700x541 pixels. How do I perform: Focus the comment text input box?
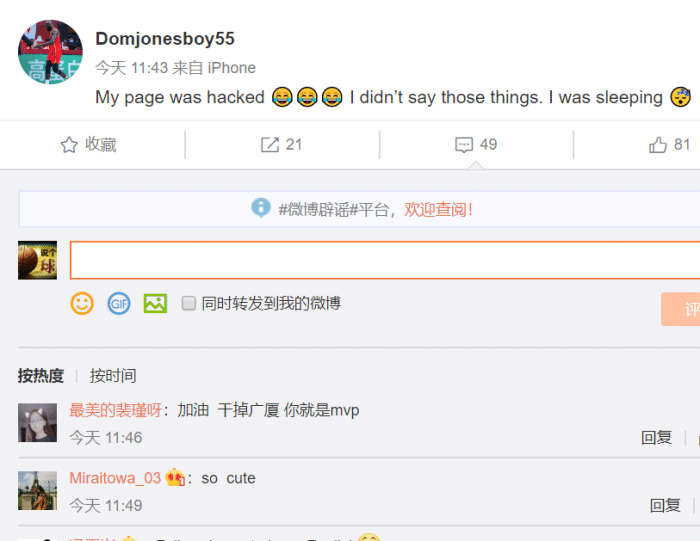[385, 260]
